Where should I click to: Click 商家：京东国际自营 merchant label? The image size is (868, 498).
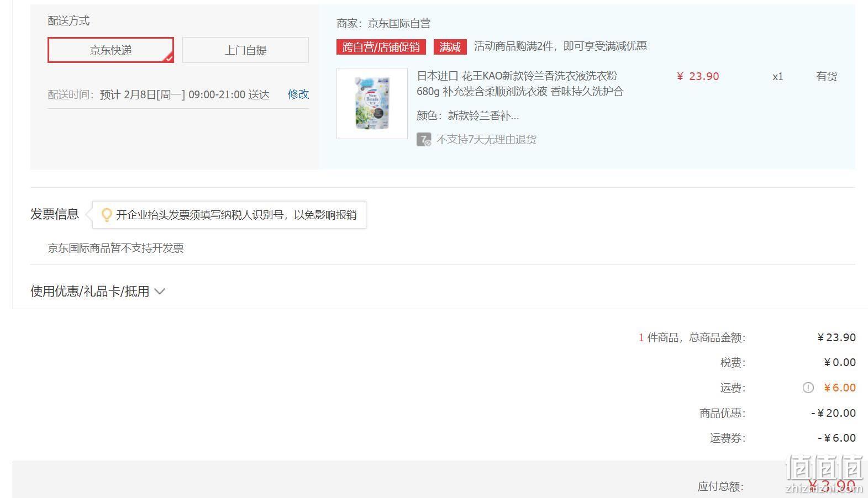(x=383, y=23)
